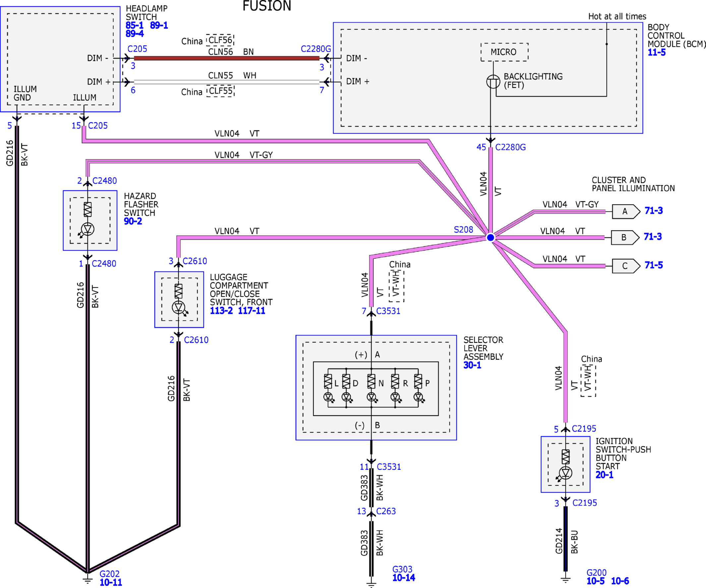706x588 pixels.
Task: Follow the 71-5 link beside arrow C
Action: pos(654,265)
